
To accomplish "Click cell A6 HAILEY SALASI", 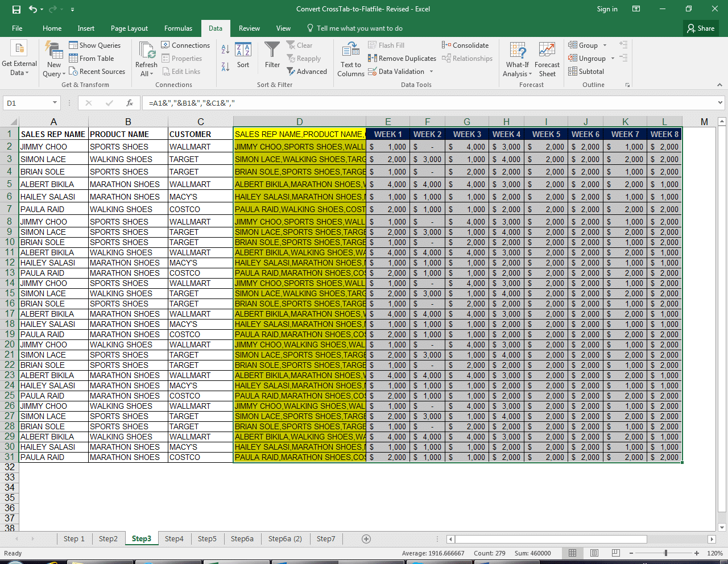I will (53, 197).
